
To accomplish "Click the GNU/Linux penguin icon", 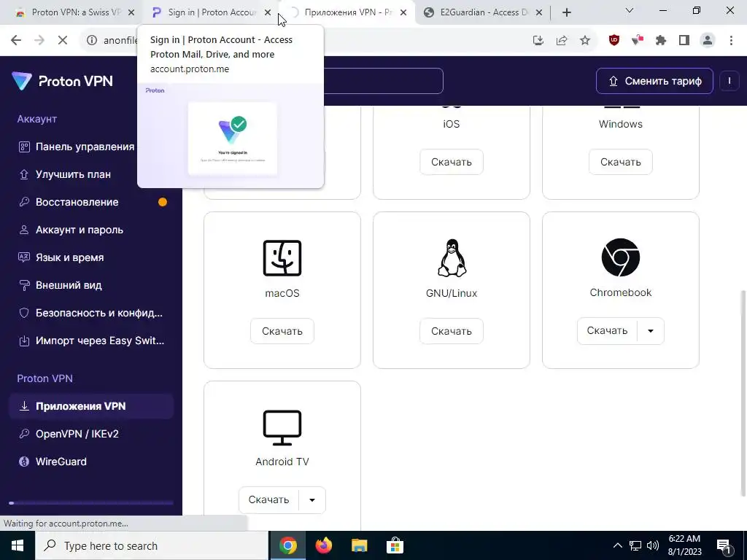I will pos(451,257).
